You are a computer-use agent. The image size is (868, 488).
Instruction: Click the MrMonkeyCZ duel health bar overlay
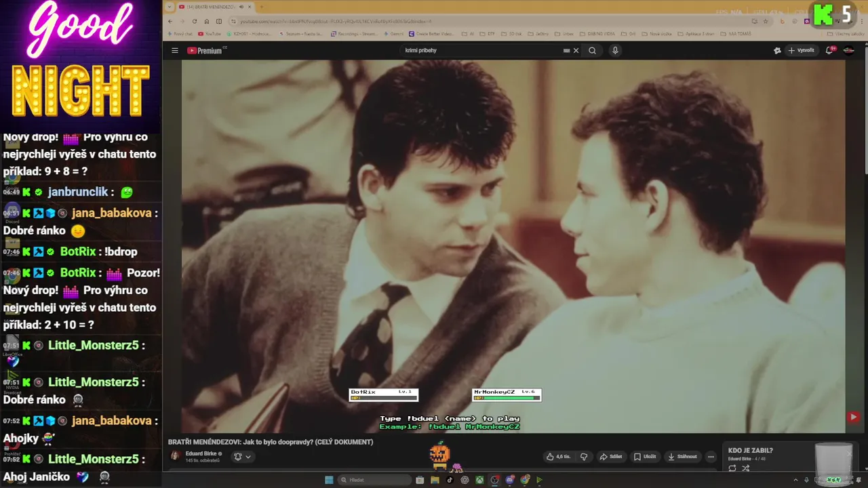[507, 394]
